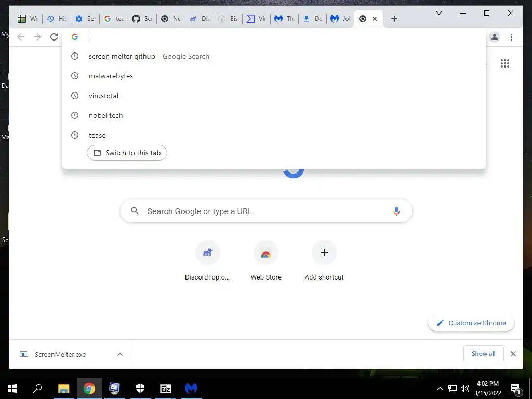
Task: Open the Windows Start menu
Action: 12,389
